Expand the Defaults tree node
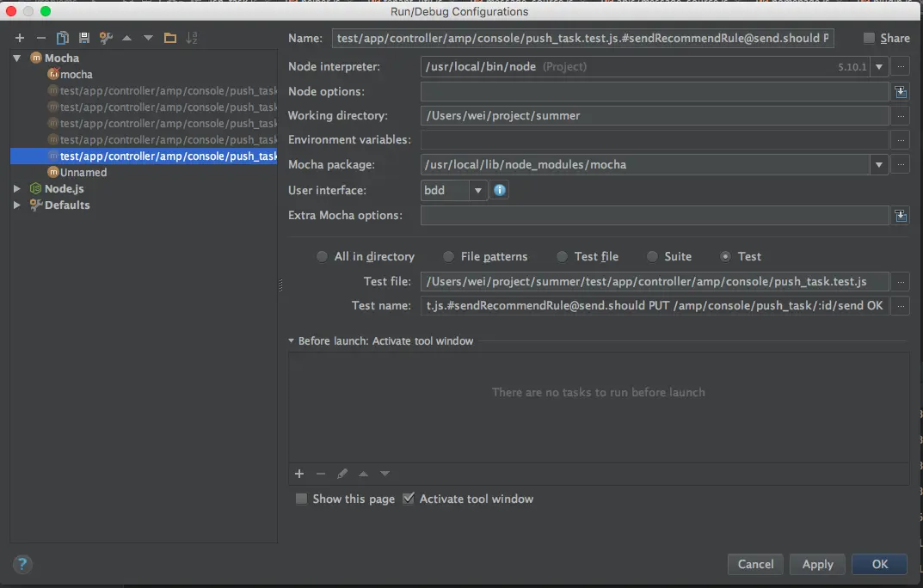923x588 pixels. tap(17, 205)
